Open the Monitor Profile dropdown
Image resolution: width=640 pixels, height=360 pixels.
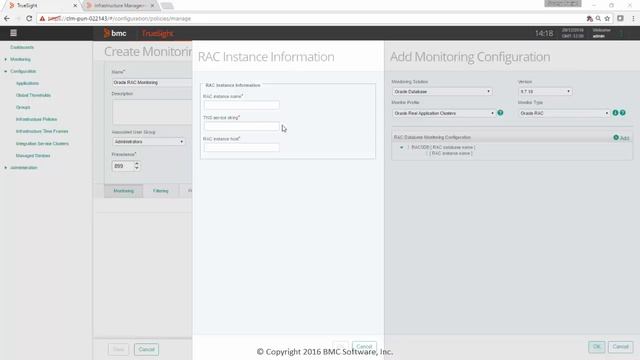(444, 113)
